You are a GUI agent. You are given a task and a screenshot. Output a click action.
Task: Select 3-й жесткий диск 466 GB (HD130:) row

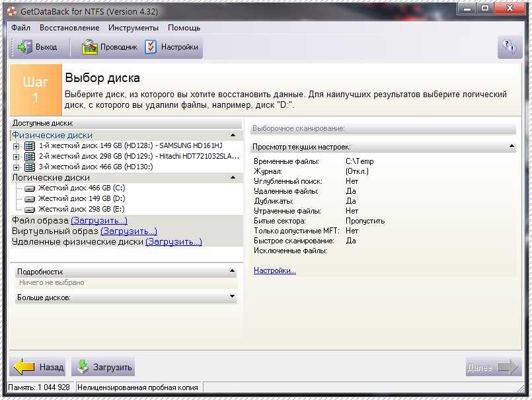(x=96, y=167)
